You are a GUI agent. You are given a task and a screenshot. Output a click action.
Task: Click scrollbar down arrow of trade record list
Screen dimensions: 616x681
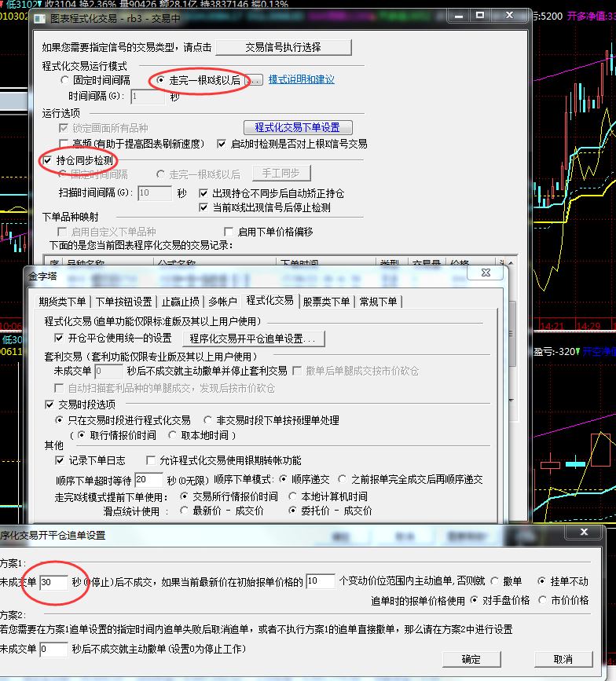point(511,400)
